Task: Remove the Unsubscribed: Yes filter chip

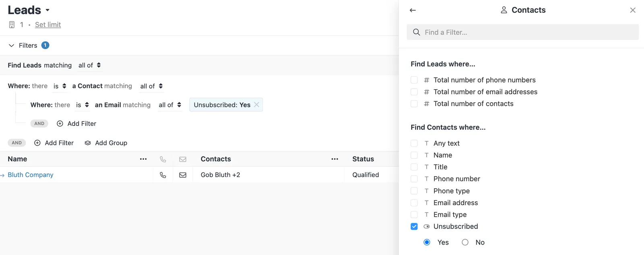Action: (x=257, y=105)
